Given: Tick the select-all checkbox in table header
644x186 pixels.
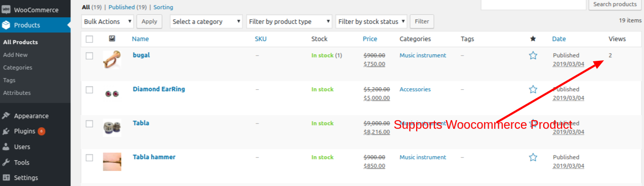Looking at the screenshot, I should tap(90, 39).
